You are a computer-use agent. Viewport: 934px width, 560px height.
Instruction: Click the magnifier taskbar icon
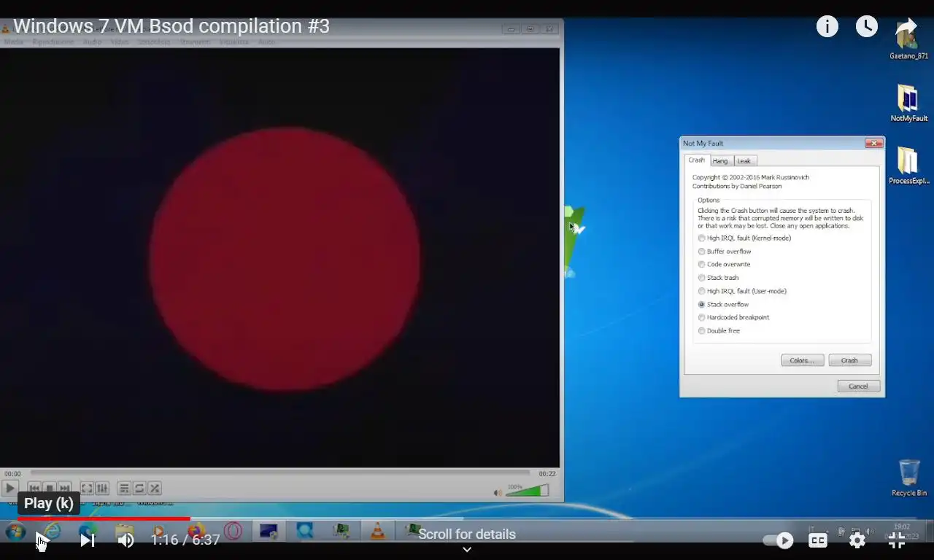tap(305, 531)
